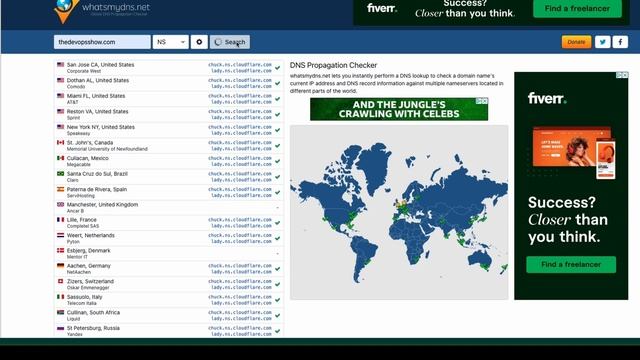Click the Italy flag for Sassuolo
The height and width of the screenshot is (360, 640).
60,297
